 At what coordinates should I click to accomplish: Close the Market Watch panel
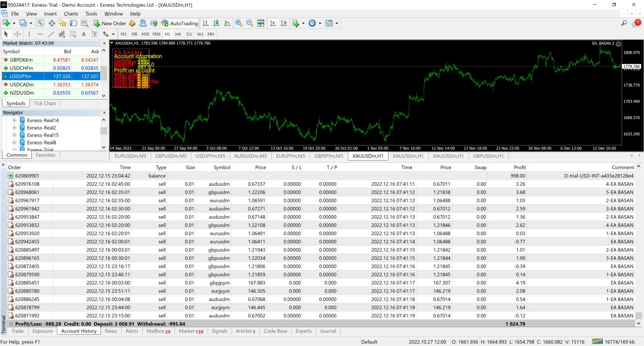[x=104, y=43]
